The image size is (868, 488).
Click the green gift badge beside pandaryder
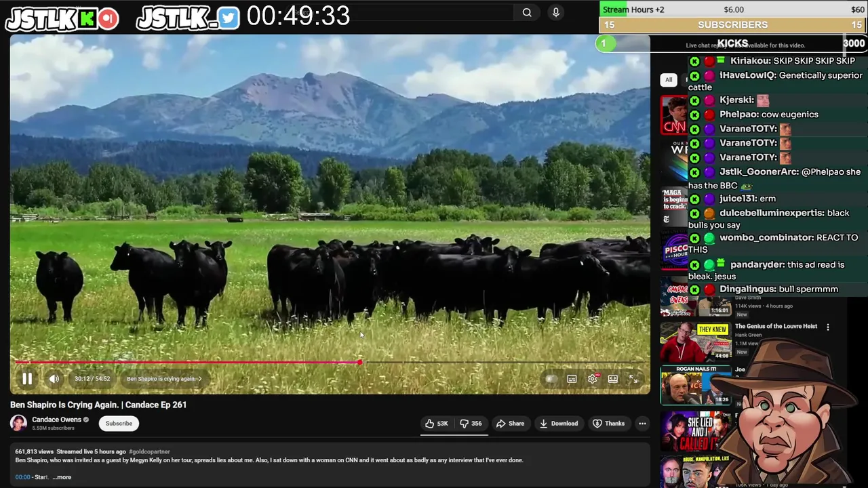click(x=722, y=263)
